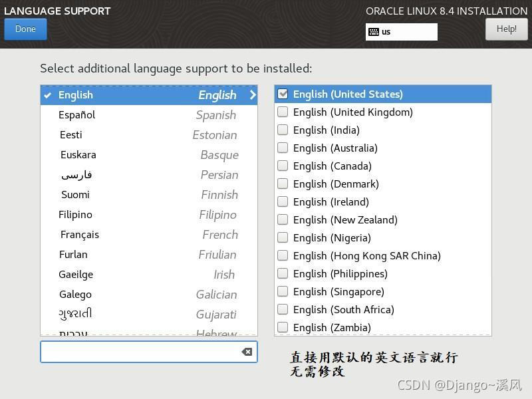The width and height of the screenshot is (532, 399).
Task: Select the Persian language row
Action: click(148, 175)
